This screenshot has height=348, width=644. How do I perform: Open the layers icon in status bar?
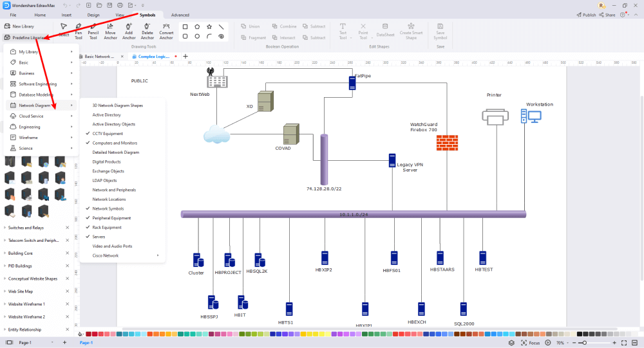point(511,343)
